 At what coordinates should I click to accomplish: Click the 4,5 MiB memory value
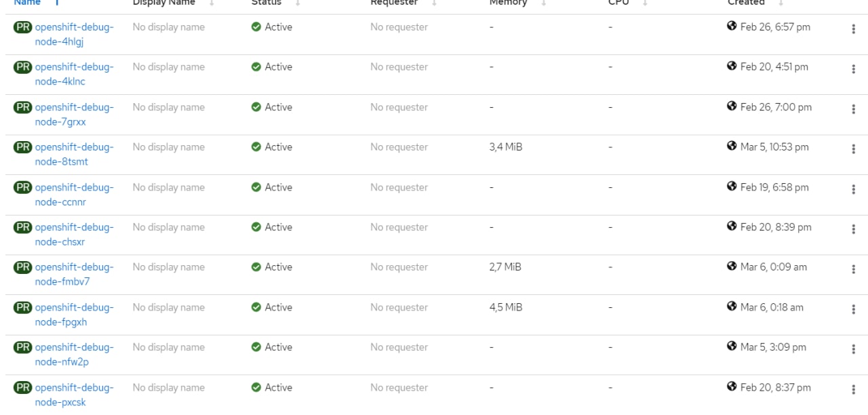point(506,307)
